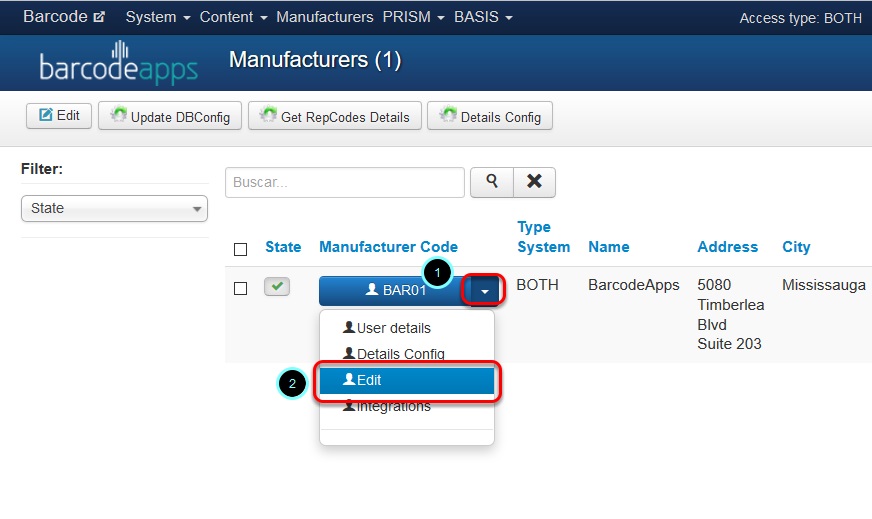Image resolution: width=872 pixels, height=519 pixels.
Task: Click the Edit toolbar button
Action: pyautogui.click(x=59, y=116)
